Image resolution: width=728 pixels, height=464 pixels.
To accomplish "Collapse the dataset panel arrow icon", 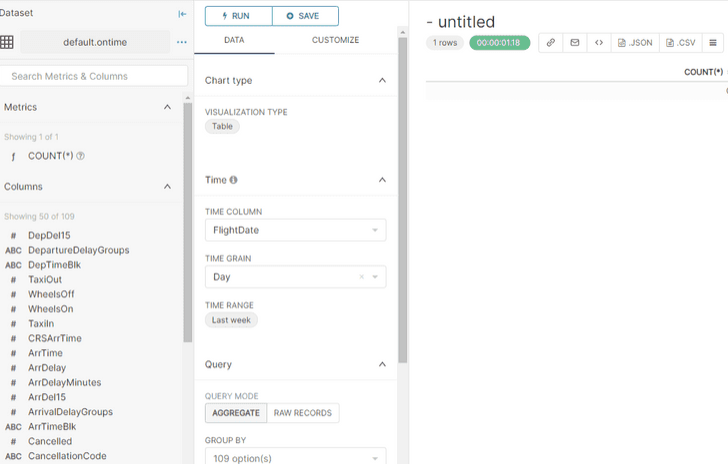I will tap(182, 14).
